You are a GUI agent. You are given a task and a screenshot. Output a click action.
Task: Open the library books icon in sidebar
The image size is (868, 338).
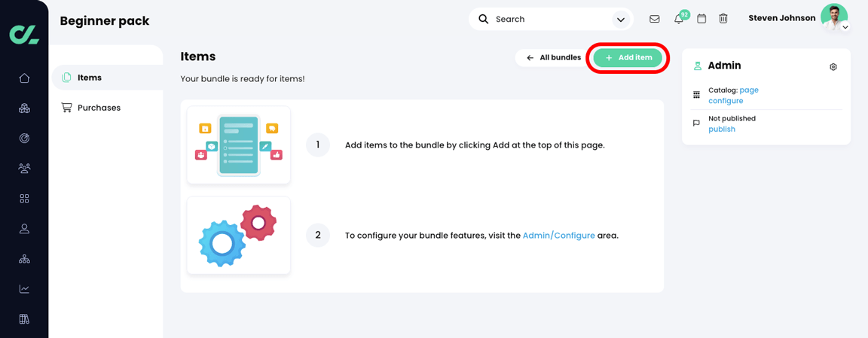(x=24, y=318)
